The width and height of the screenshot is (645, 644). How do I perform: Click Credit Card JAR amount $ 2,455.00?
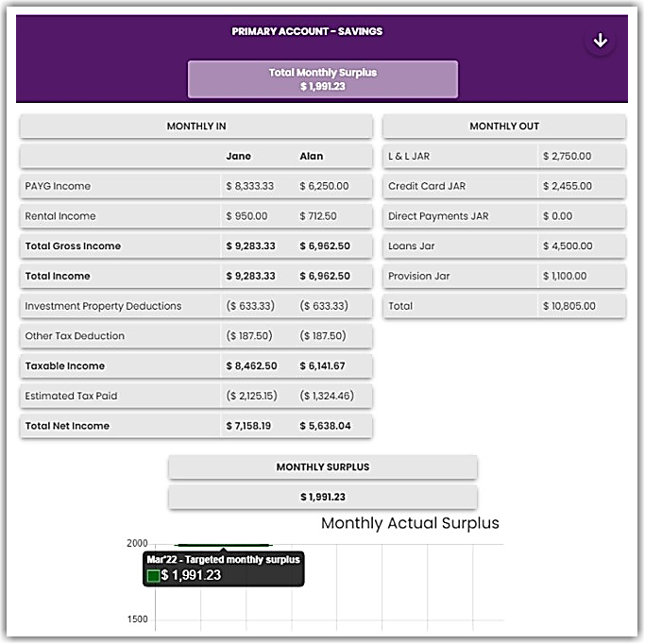[x=568, y=186]
